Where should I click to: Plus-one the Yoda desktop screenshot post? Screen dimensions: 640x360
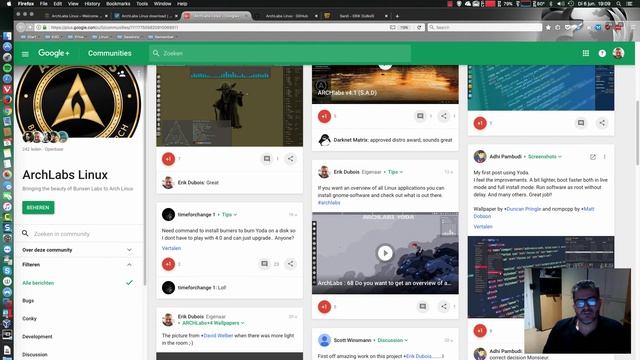tap(168, 159)
